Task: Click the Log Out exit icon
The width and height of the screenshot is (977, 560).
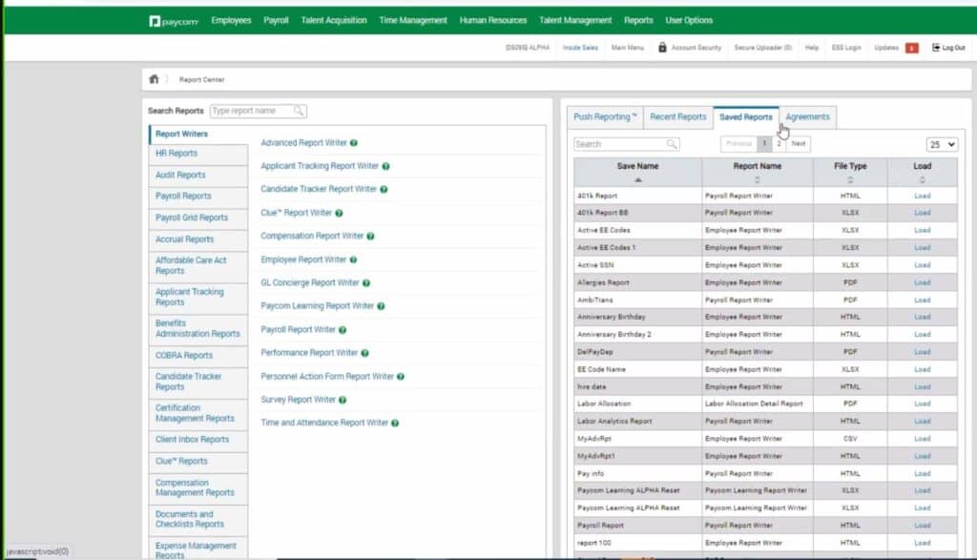Action: pyautogui.click(x=936, y=48)
